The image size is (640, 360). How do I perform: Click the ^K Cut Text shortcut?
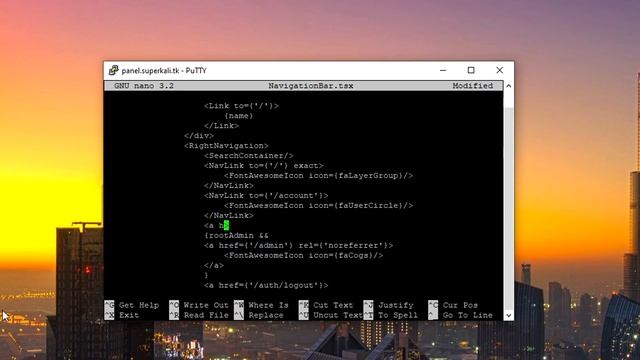coord(326,305)
